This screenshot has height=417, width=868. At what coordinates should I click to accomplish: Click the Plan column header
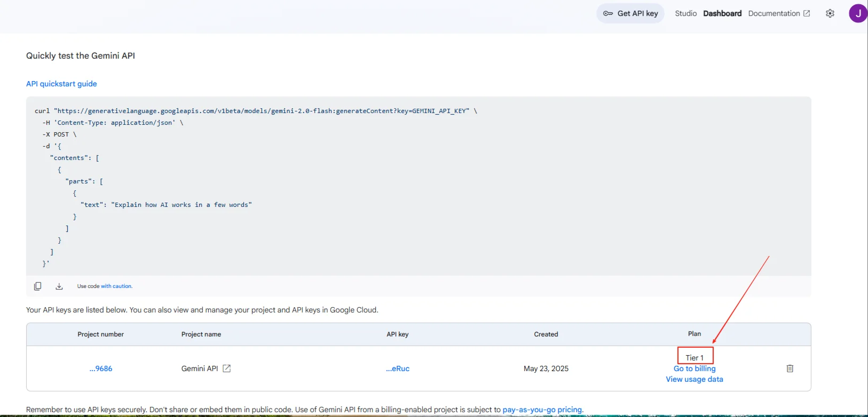click(695, 334)
